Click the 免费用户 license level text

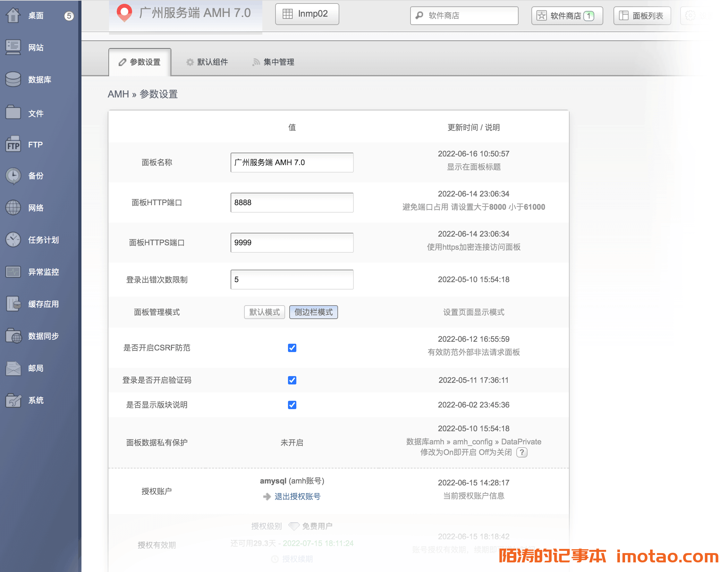click(317, 526)
